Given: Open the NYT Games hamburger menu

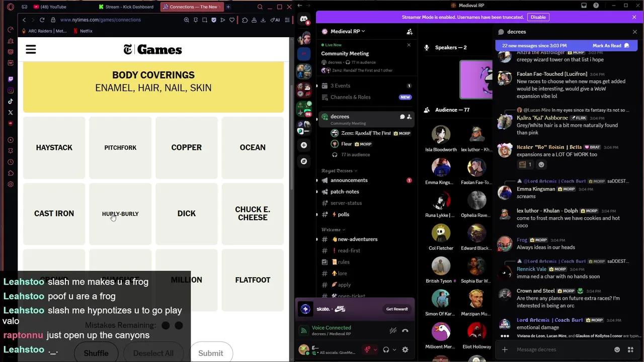Looking at the screenshot, I should coord(31,49).
